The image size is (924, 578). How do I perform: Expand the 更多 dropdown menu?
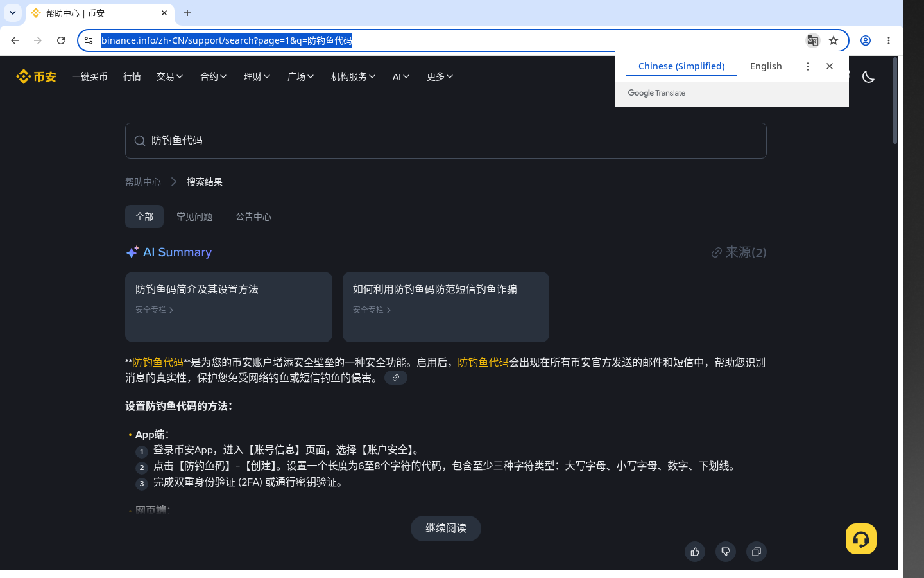[440, 77]
